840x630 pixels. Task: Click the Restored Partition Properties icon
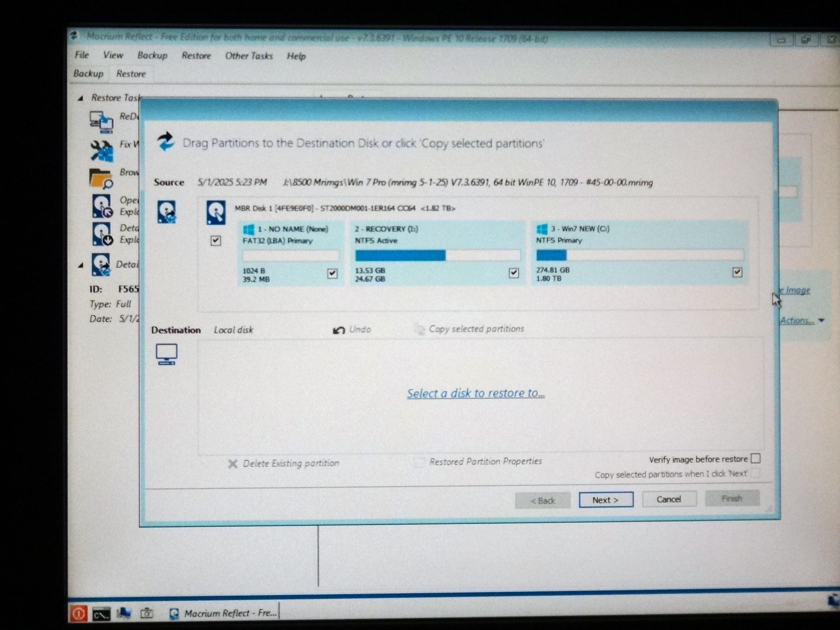pyautogui.click(x=419, y=462)
